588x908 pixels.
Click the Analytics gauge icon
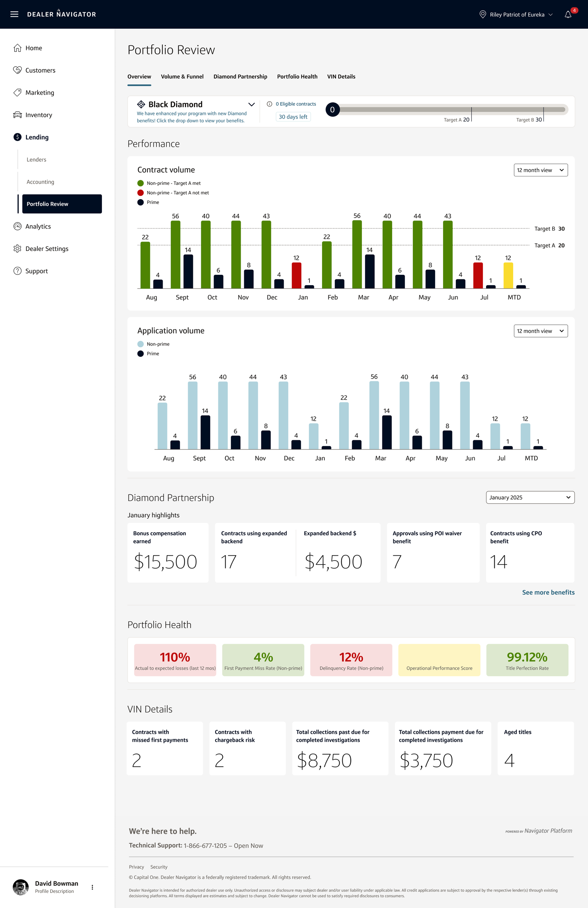coord(17,226)
